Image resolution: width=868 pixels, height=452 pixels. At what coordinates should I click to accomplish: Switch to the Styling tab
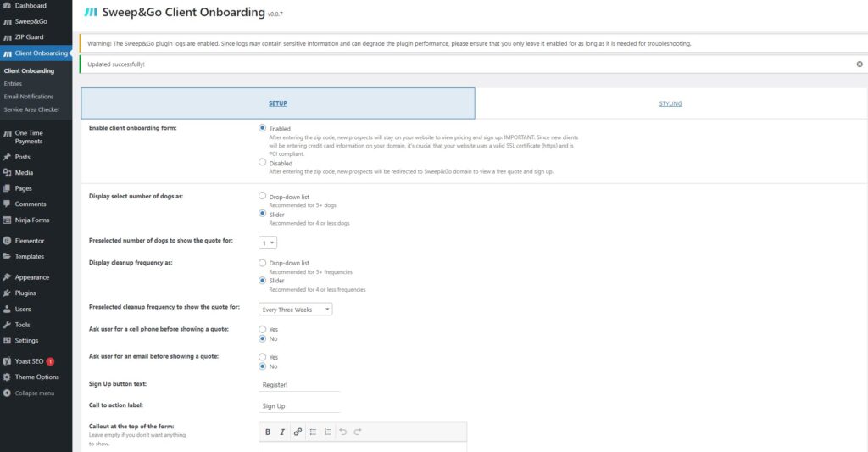pos(670,103)
